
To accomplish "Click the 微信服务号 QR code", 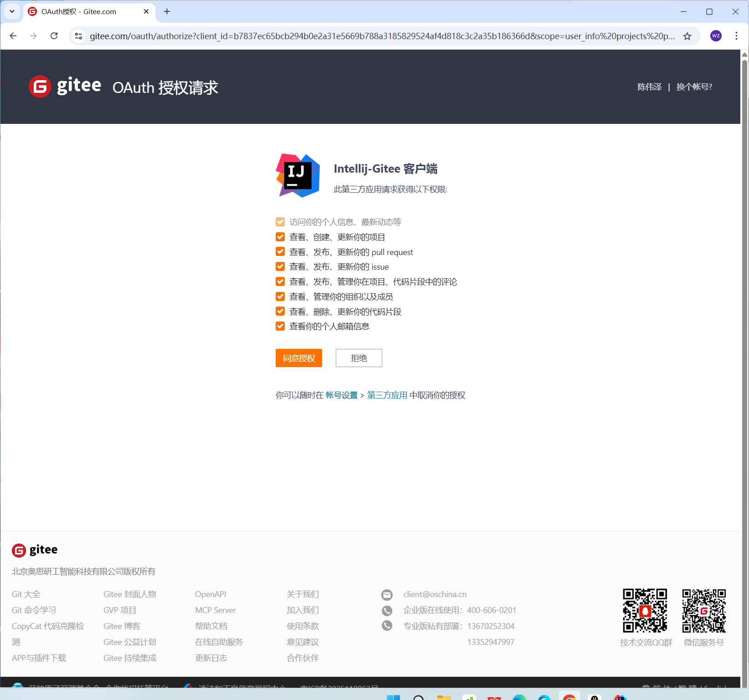I will [704, 611].
